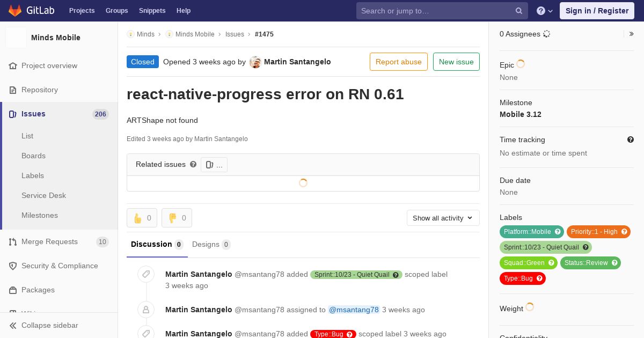Switch to the Designs tab
Screen dimensions: 644x338
pos(211,245)
